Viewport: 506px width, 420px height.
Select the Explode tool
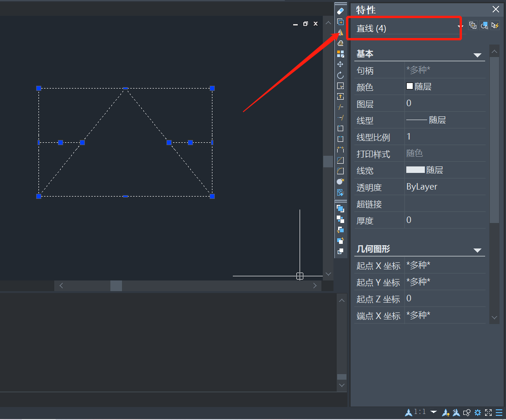click(x=340, y=182)
